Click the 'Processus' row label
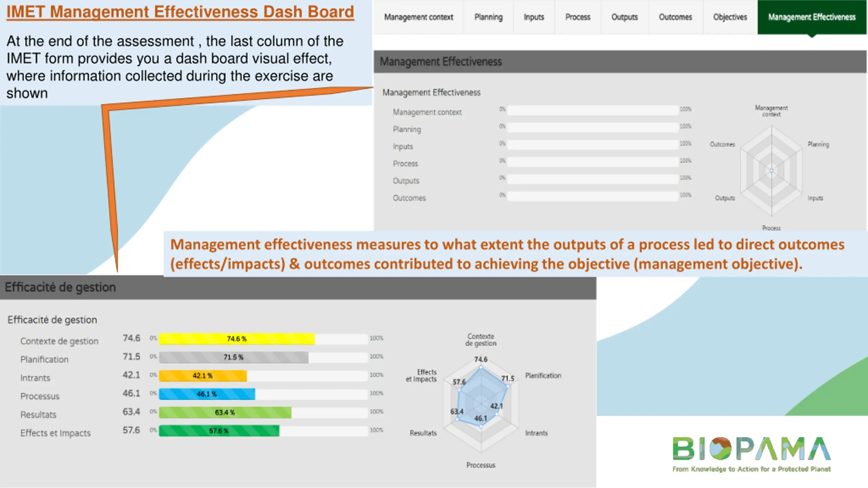 [40, 396]
